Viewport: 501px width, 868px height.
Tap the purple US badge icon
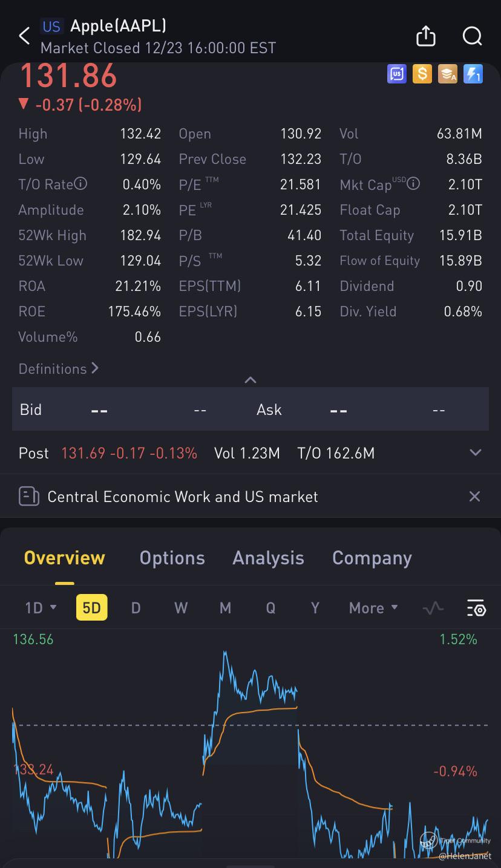(x=397, y=74)
